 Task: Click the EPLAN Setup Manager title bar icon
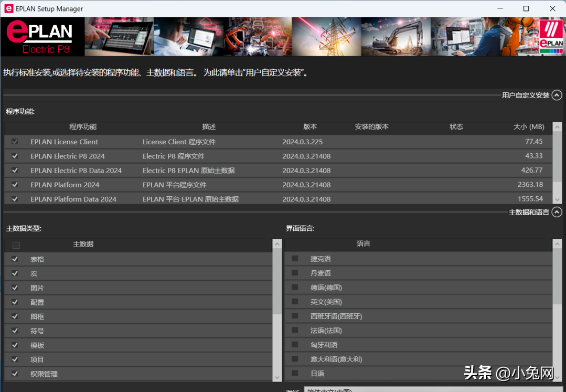point(7,9)
